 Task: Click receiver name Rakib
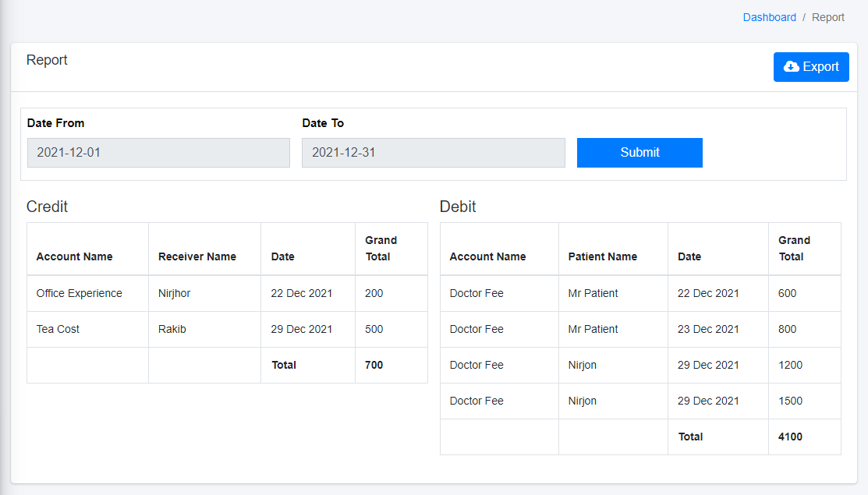tap(172, 329)
